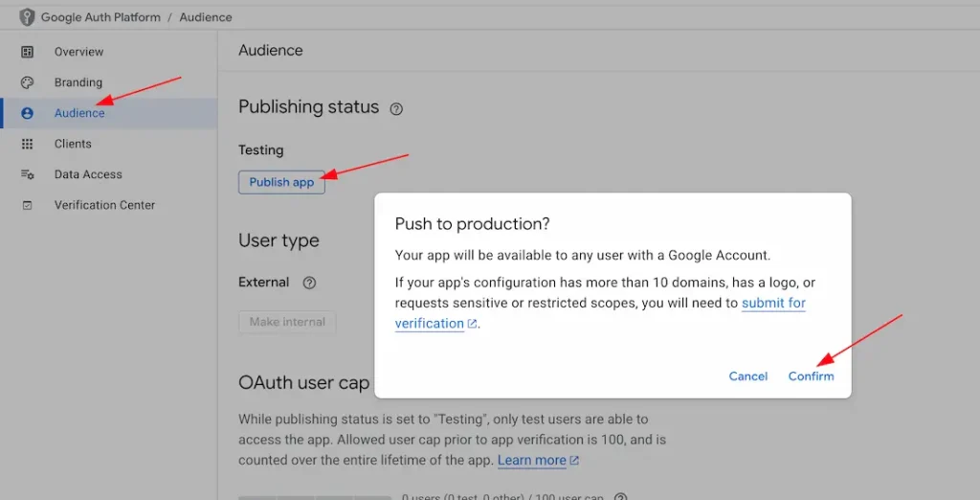Screen dimensions: 980x500
Task: Go to Verification Center in sidebar
Action: coord(104,205)
